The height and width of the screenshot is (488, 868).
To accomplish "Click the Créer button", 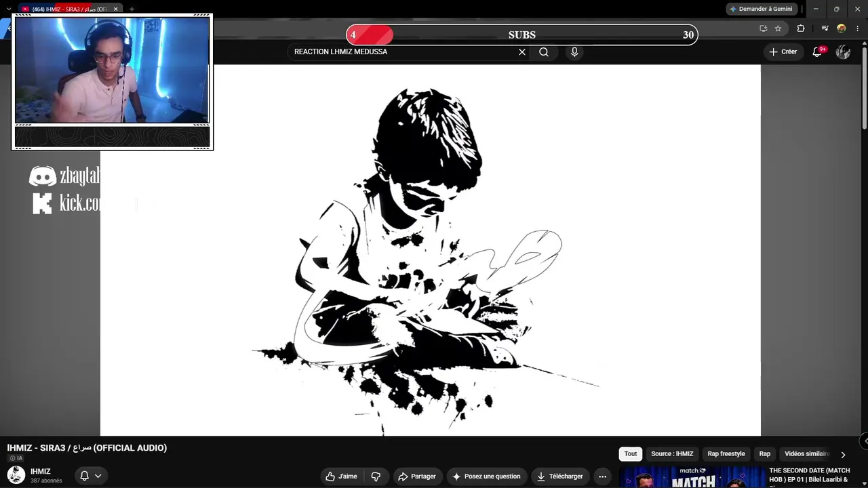I will pyautogui.click(x=783, y=52).
